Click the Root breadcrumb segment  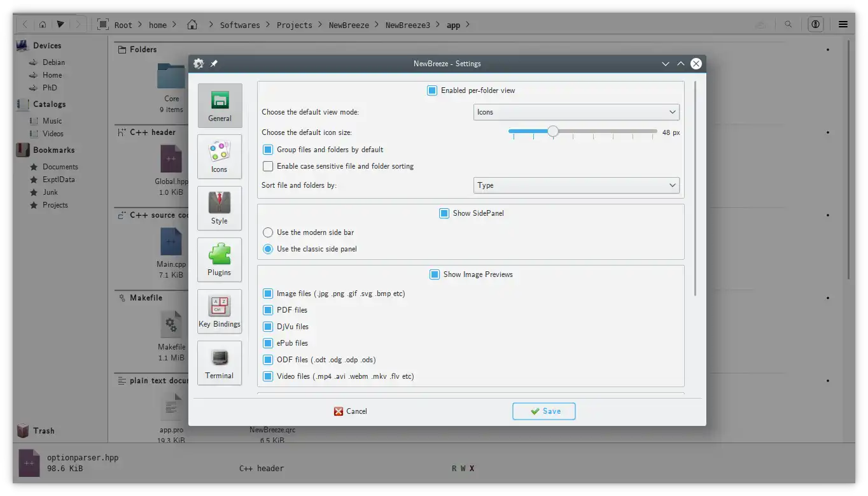point(123,25)
